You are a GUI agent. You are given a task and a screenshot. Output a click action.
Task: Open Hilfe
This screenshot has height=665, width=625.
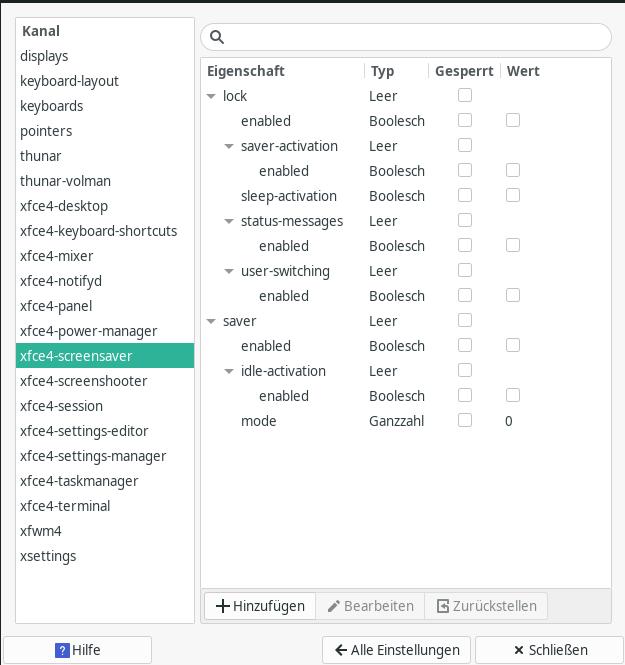(78, 650)
